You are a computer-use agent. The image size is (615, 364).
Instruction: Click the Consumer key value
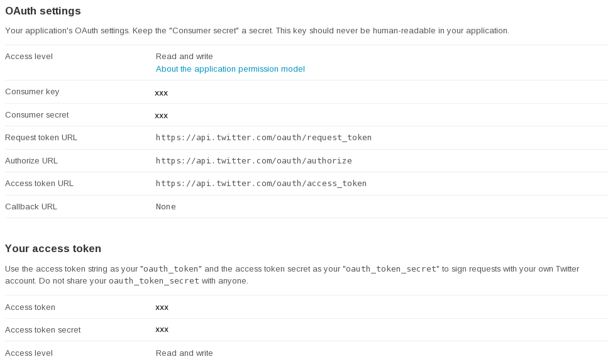click(162, 93)
